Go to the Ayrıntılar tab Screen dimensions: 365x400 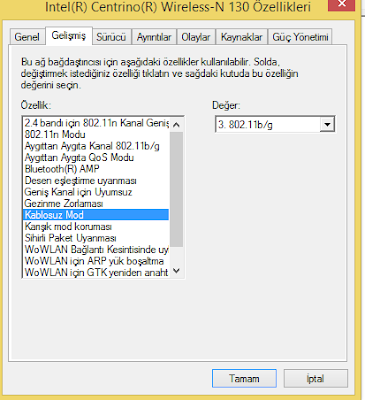click(154, 37)
